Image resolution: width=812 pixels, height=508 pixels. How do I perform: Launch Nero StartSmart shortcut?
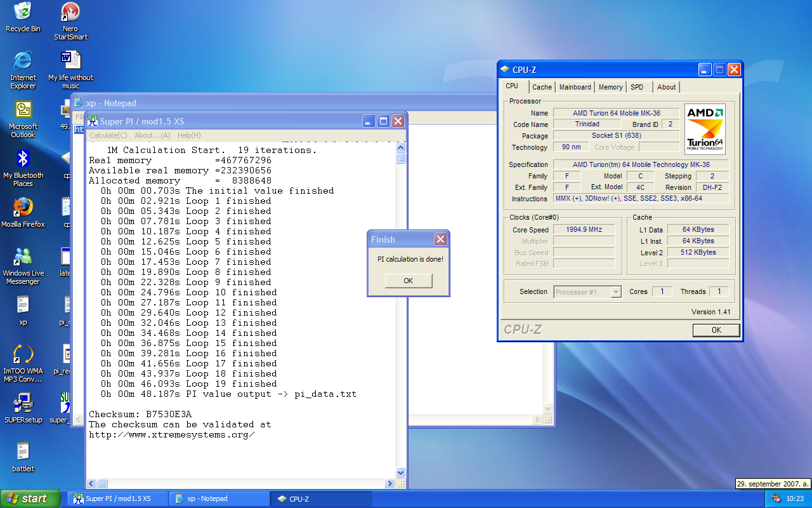(70, 21)
